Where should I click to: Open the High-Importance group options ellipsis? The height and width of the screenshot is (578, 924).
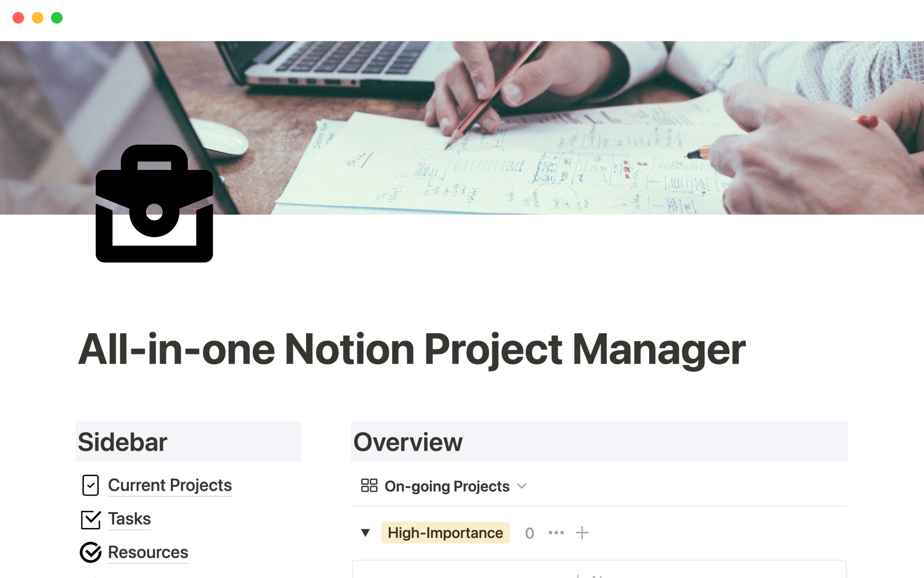(556, 533)
